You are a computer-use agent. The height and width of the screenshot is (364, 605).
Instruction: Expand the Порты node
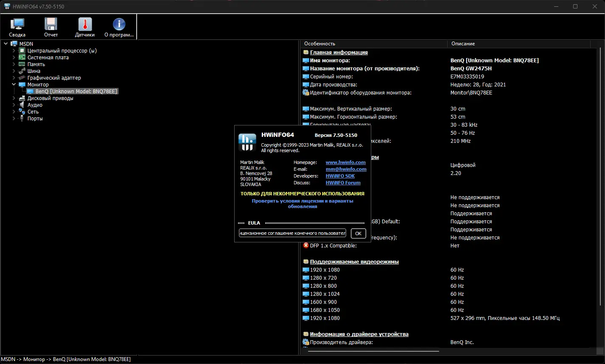pos(14,118)
